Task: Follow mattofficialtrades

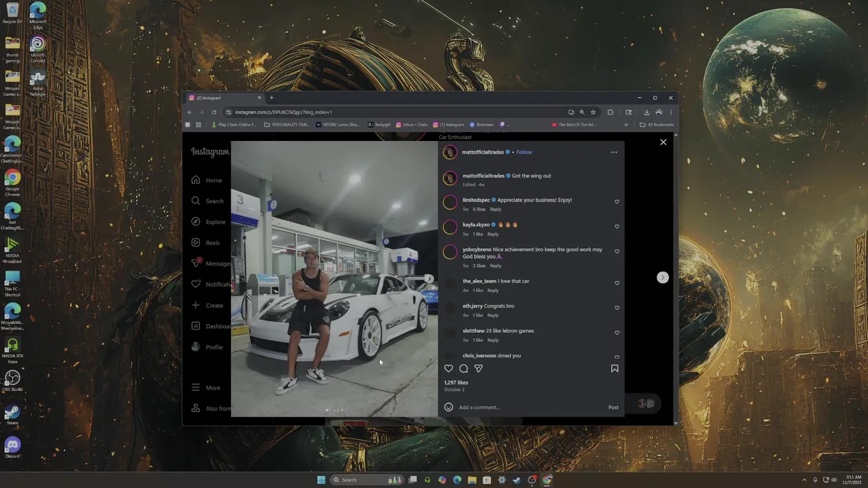Action: click(524, 152)
